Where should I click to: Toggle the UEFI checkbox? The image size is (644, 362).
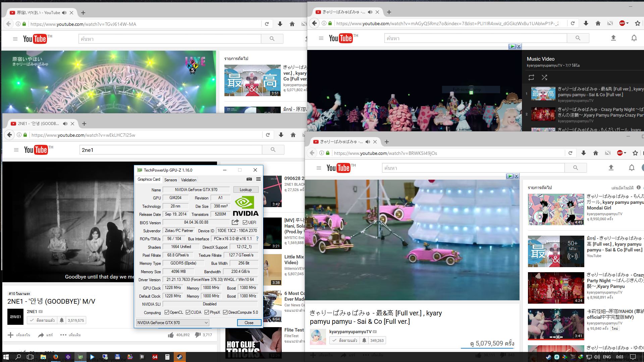pos(245,223)
